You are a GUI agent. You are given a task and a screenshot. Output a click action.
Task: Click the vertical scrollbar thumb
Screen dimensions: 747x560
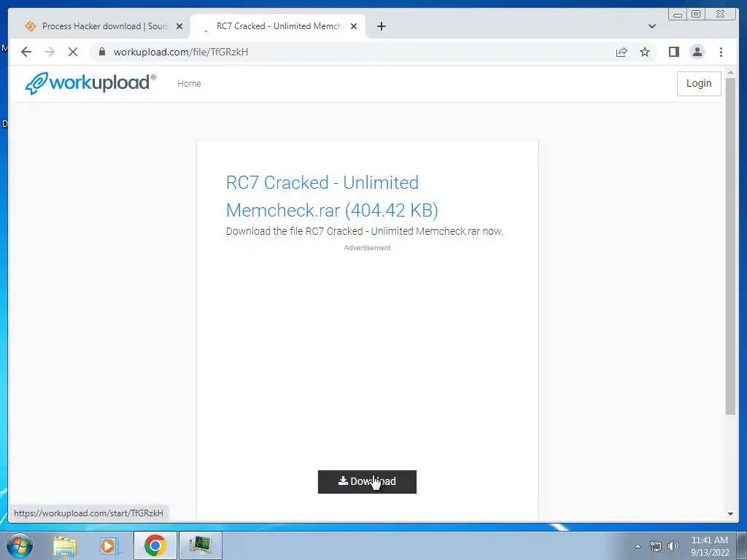[730, 246]
